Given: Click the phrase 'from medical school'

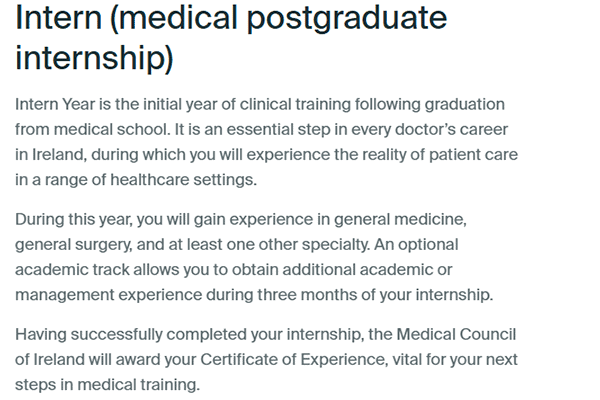Looking at the screenshot, I should click(x=92, y=129).
